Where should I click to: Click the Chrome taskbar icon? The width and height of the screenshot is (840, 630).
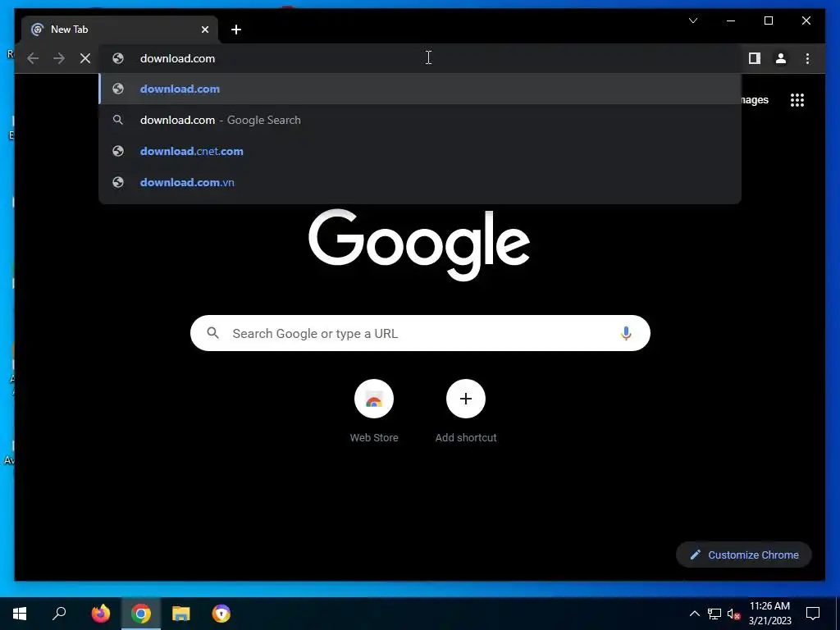[x=141, y=614]
